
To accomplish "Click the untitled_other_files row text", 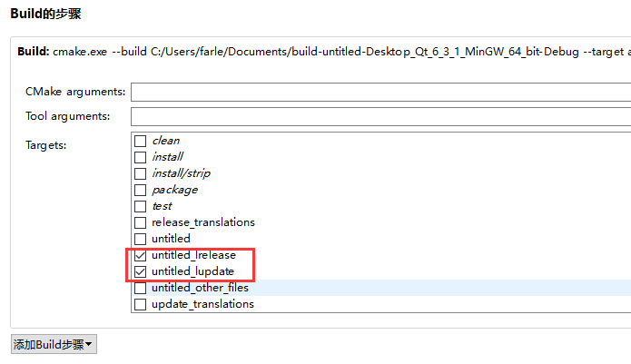I will point(200,288).
